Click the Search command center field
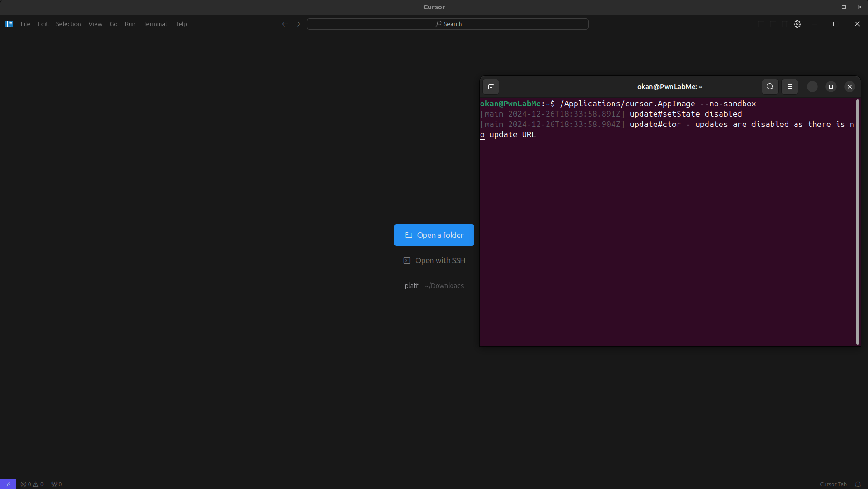The height and width of the screenshot is (489, 868). point(447,24)
